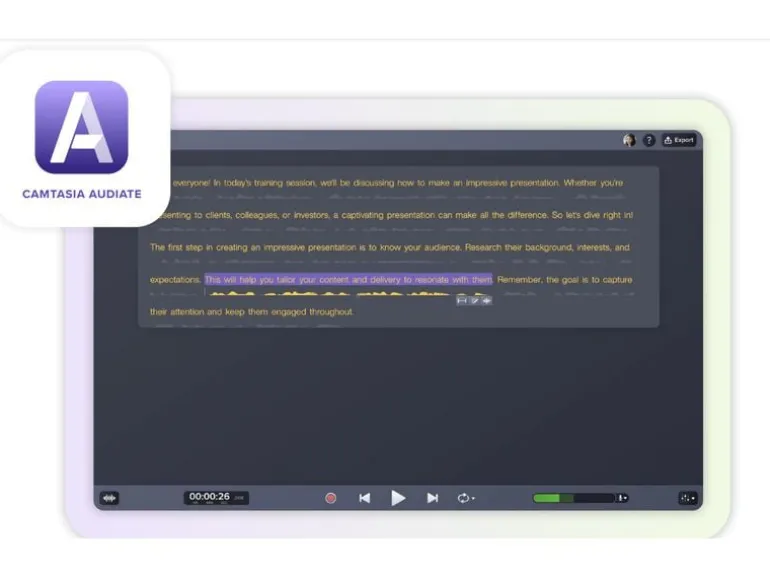The image size is (770, 578).
Task: Open the help question mark icon
Action: coord(649,140)
